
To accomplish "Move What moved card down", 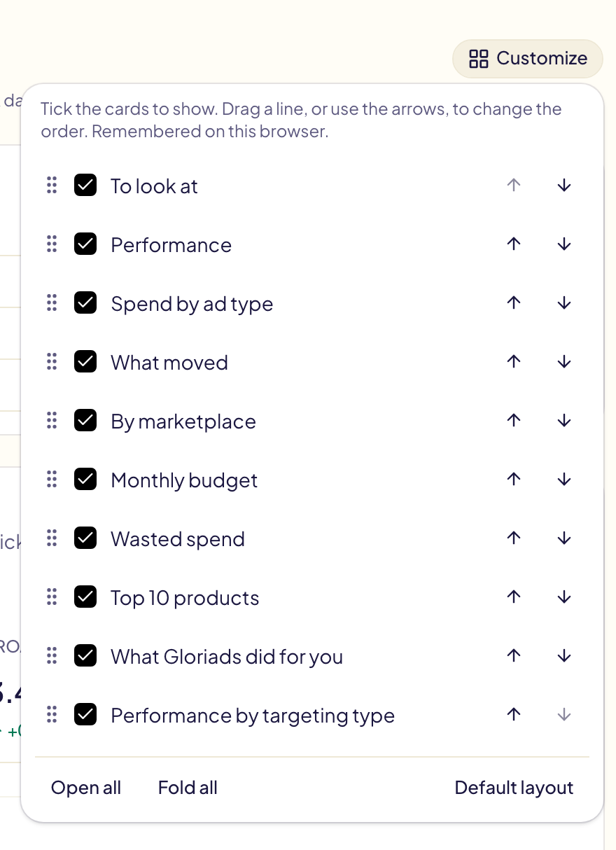I will pyautogui.click(x=564, y=361).
